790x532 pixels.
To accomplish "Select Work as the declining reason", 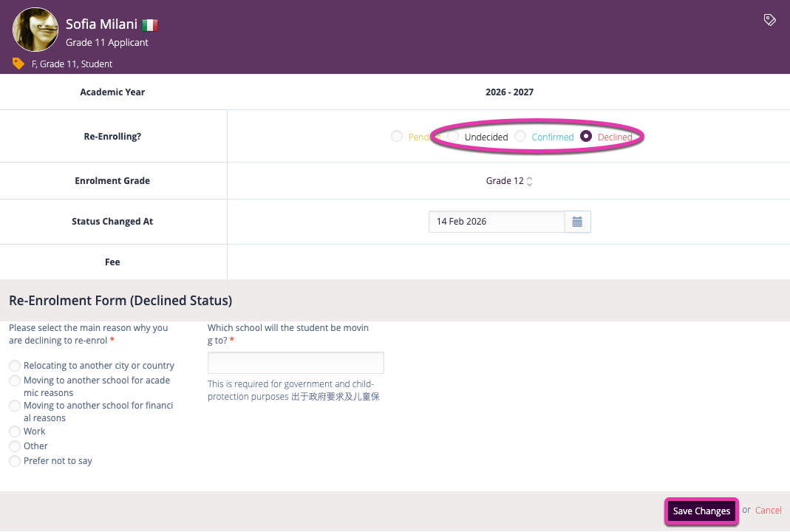I will pyautogui.click(x=15, y=432).
